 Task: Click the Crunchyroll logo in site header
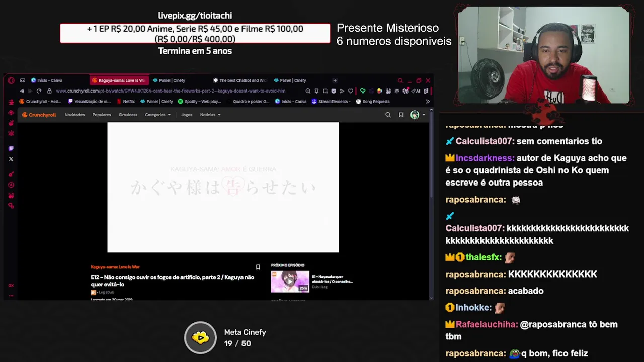pos(39,115)
